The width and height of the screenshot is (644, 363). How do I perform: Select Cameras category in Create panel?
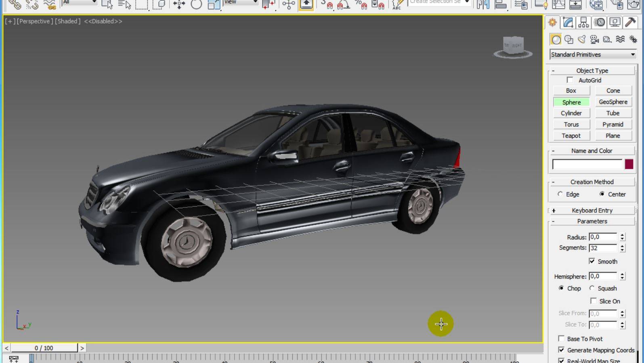594,39
